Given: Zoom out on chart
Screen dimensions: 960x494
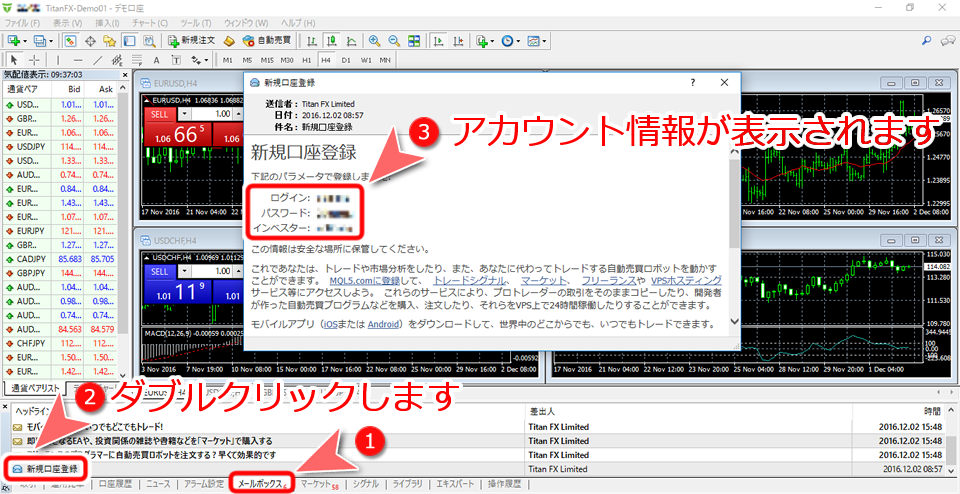Looking at the screenshot, I should coord(394,41).
